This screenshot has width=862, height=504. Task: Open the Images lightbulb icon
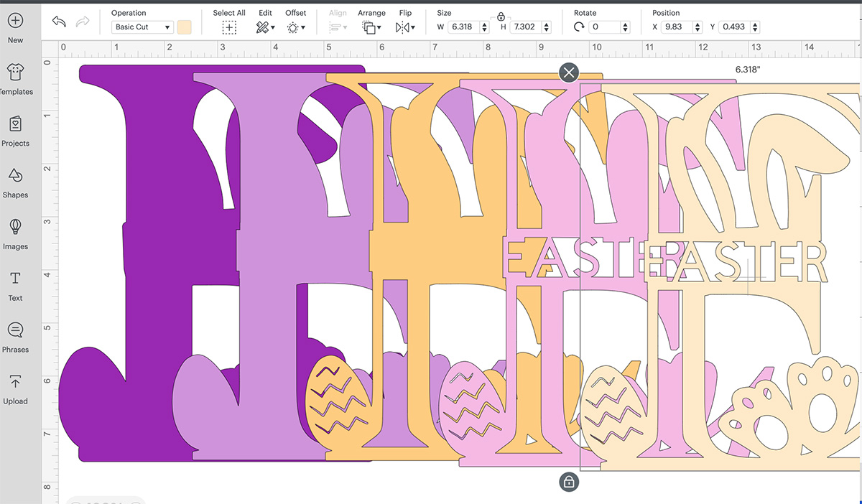pos(15,227)
